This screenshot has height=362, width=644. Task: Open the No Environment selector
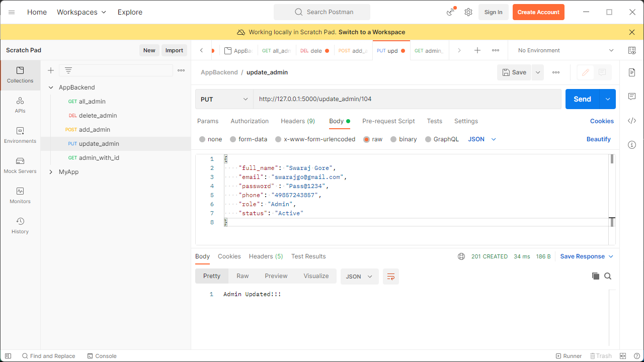[x=566, y=50]
